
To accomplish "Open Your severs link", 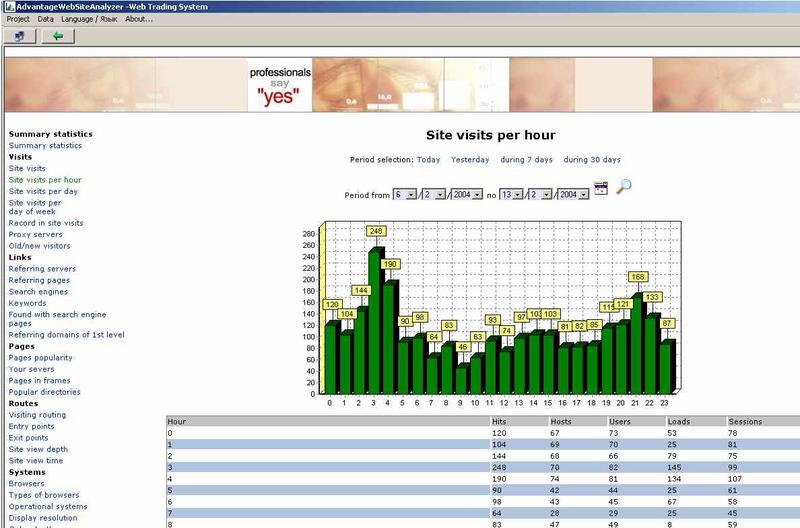I will click(x=31, y=369).
